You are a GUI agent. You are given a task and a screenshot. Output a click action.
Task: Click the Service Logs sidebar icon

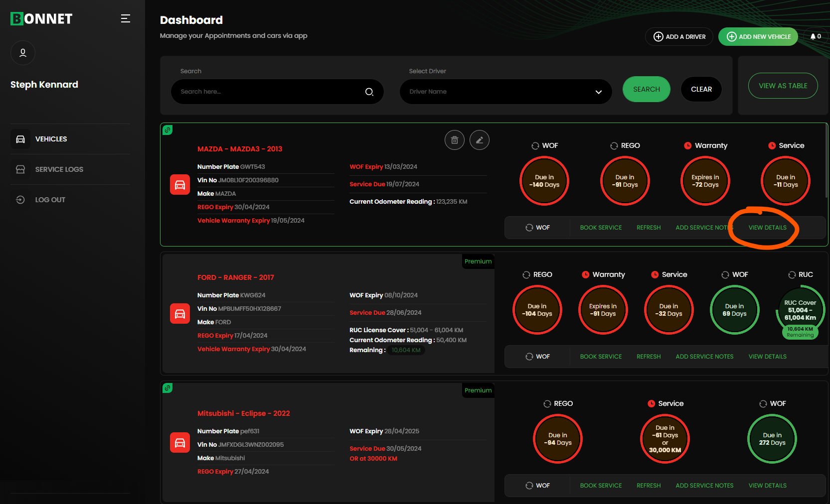20,169
